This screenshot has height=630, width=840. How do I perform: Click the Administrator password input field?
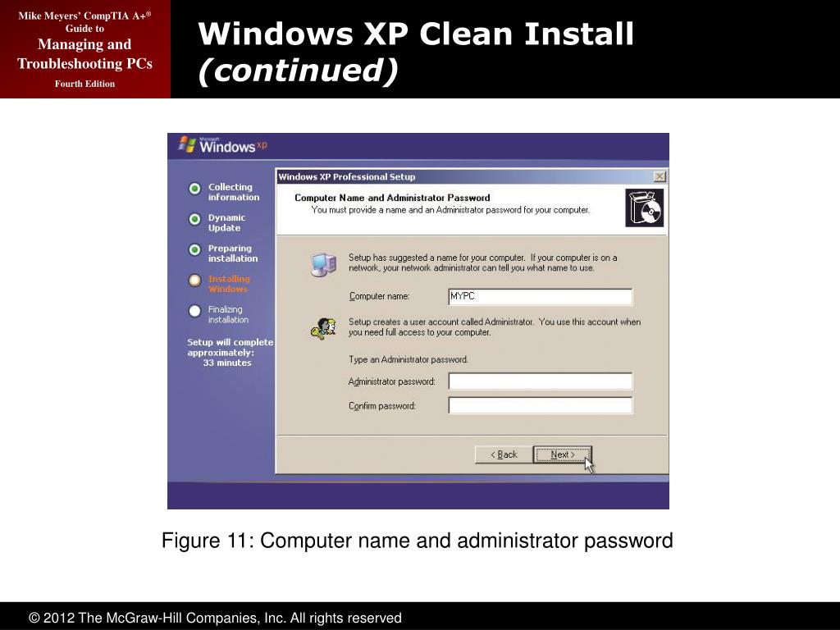pyautogui.click(x=540, y=381)
